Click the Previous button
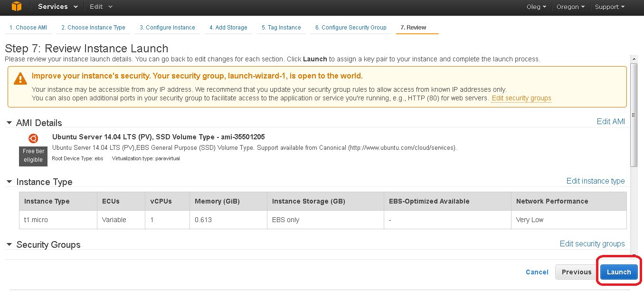Screen dimensions: 644x292 pyautogui.click(x=577, y=272)
